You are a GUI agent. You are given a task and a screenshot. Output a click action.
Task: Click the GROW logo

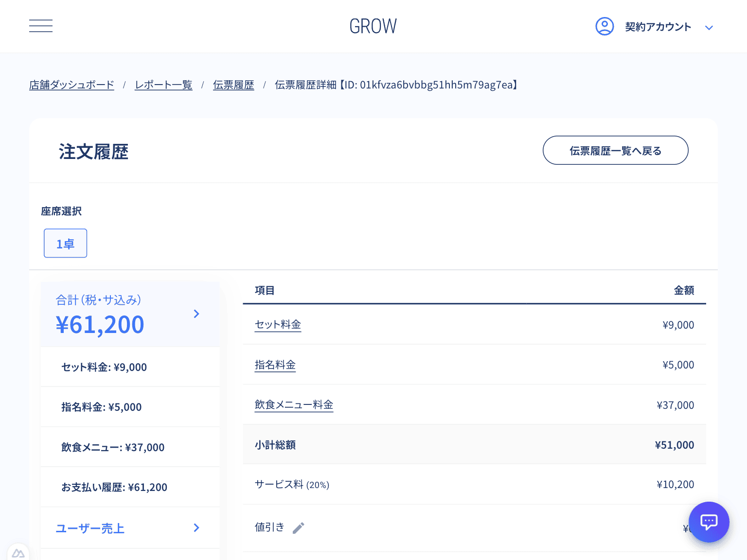click(373, 26)
